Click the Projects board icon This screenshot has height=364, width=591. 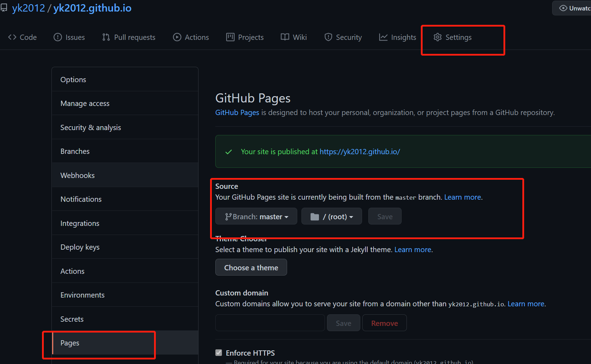tap(230, 37)
